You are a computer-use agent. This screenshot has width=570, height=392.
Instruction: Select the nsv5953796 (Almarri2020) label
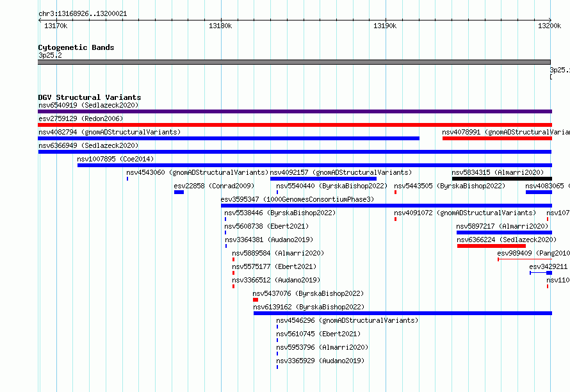pos(322,347)
